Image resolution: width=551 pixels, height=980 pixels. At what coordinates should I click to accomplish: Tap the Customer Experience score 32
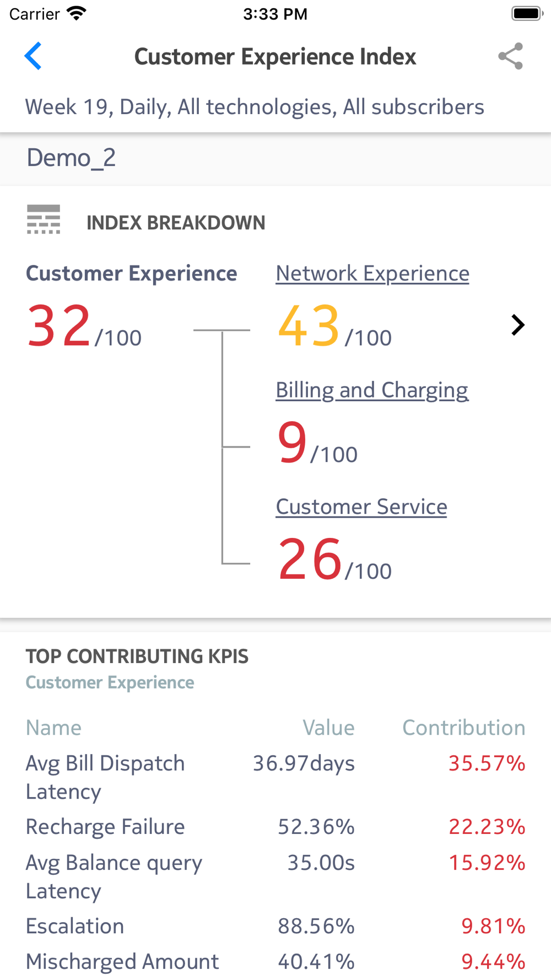pyautogui.click(x=84, y=327)
